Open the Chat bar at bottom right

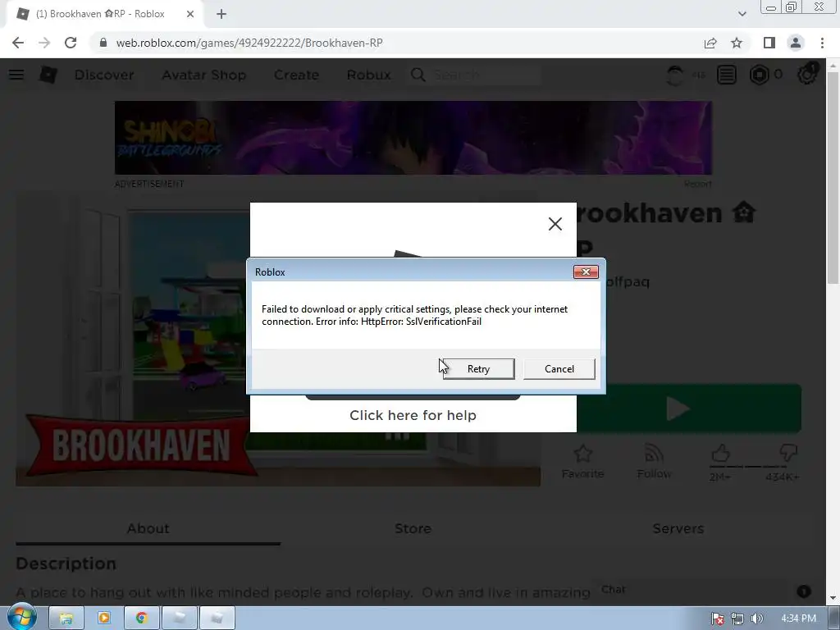tap(705, 591)
